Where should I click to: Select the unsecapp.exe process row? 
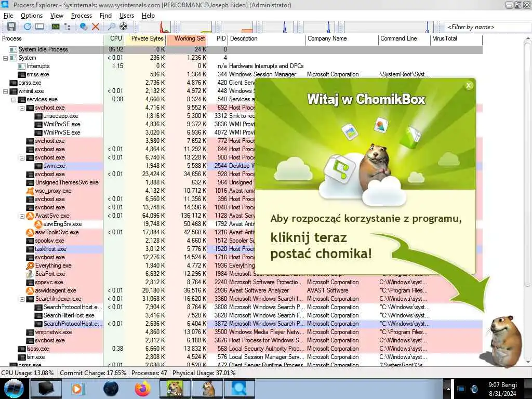241,116
